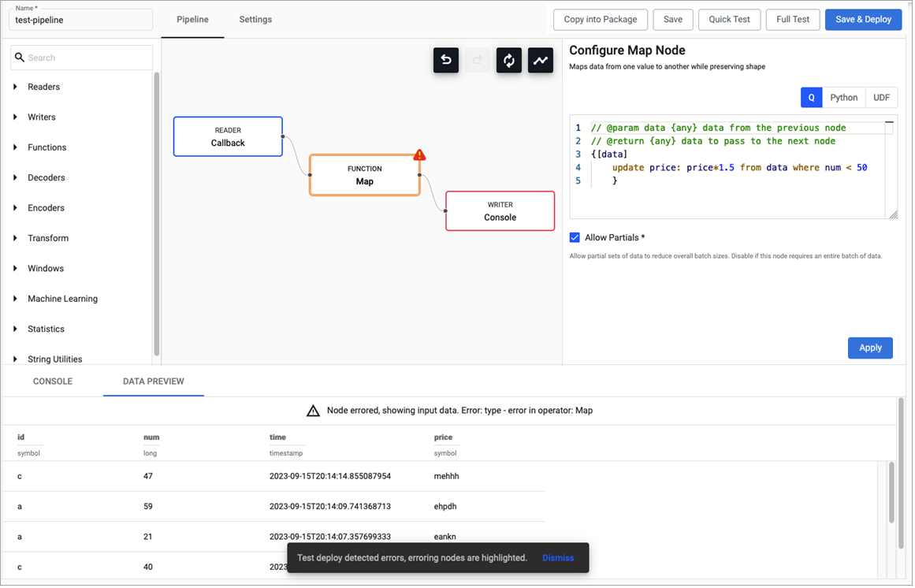
Task: Open the metrics chart icon above the canvas
Action: [540, 60]
